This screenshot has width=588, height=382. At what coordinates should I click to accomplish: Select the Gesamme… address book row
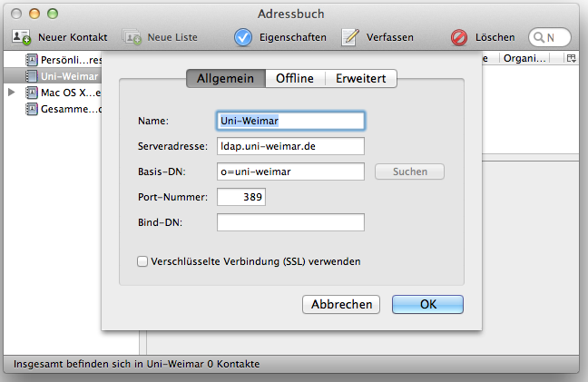point(53,109)
